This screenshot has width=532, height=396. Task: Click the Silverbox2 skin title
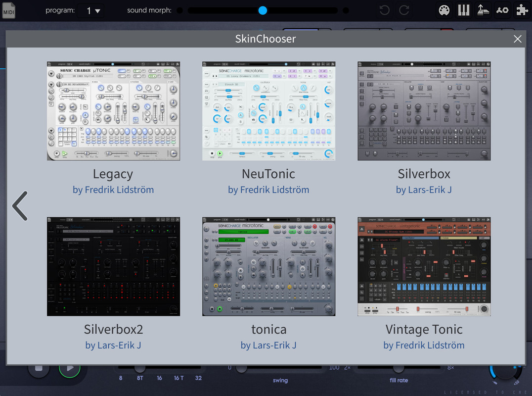pyautogui.click(x=113, y=330)
